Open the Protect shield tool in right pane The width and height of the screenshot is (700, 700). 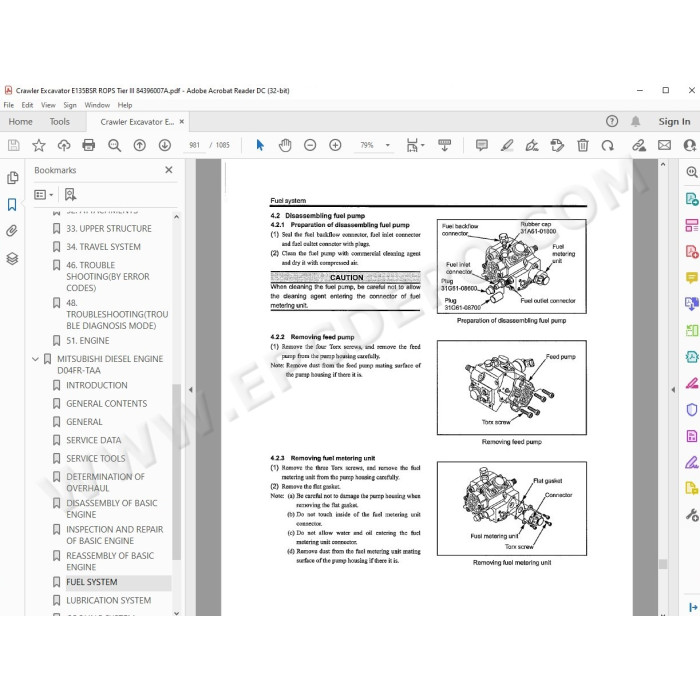click(692, 409)
